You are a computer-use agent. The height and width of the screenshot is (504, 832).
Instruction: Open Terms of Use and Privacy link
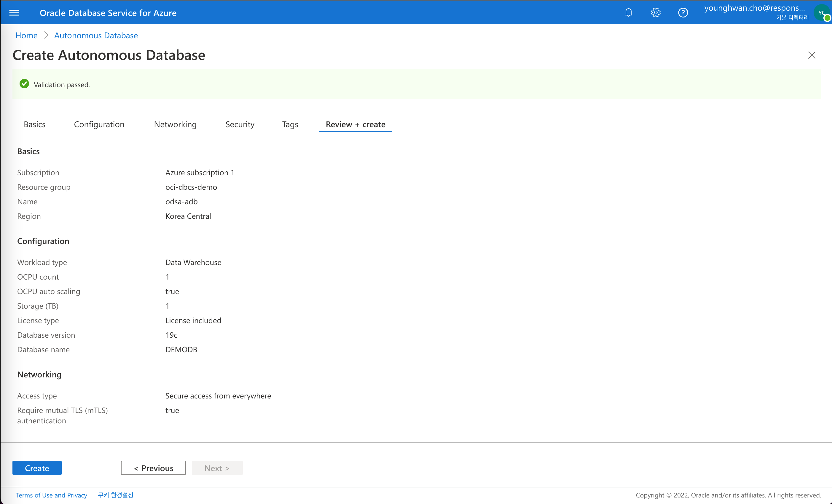click(x=51, y=495)
